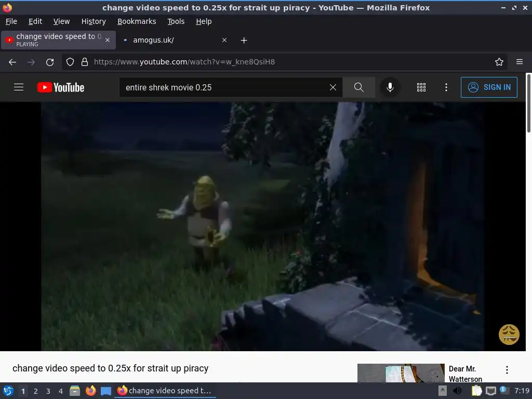
Task: Switch to workspace 3
Action: click(x=48, y=391)
